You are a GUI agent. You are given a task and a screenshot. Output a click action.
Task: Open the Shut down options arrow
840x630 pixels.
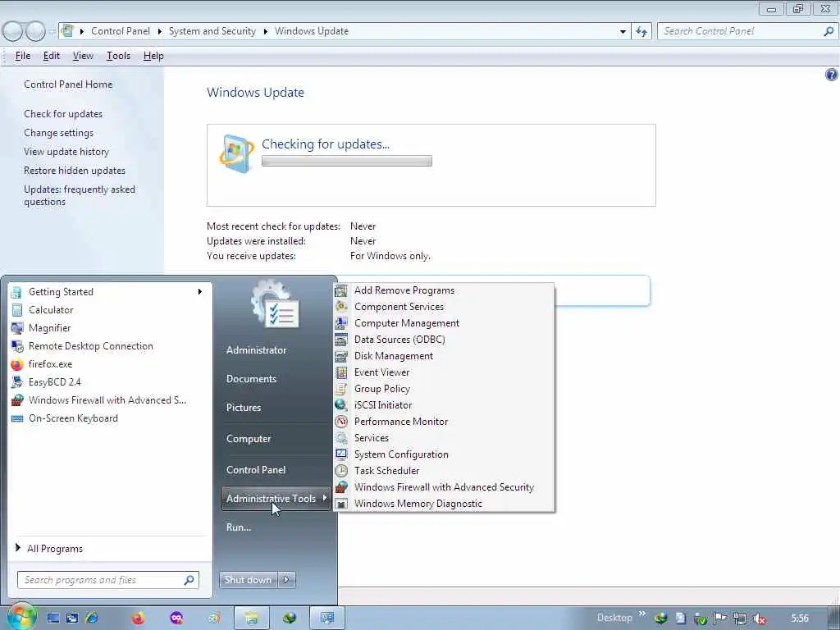click(286, 580)
